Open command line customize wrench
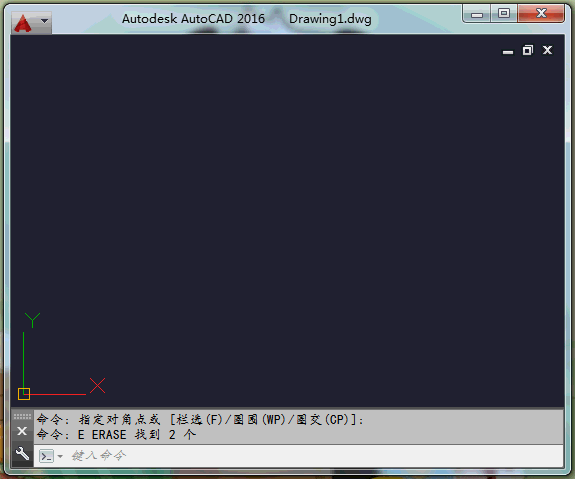 (22, 453)
